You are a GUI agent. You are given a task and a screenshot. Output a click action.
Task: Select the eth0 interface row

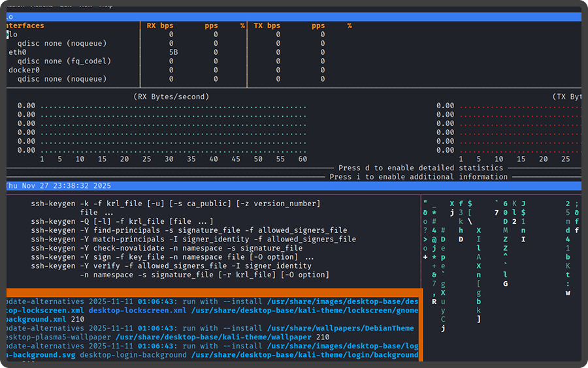click(18, 52)
